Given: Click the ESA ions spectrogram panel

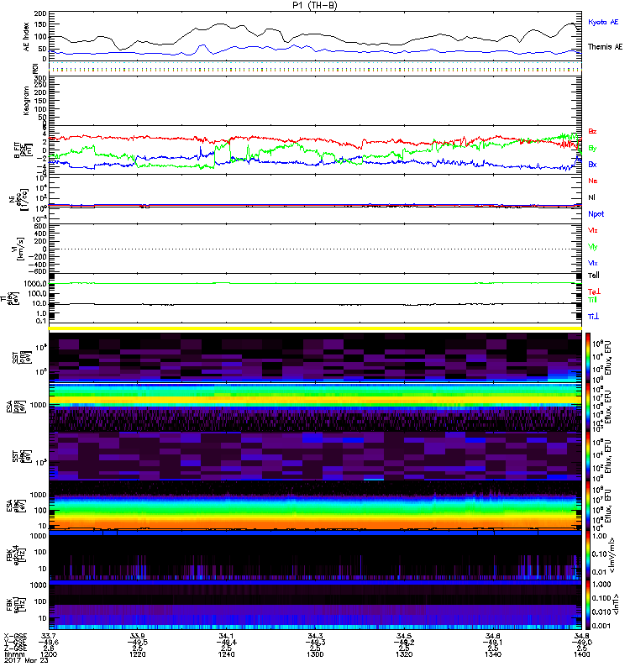Looking at the screenshot, I should point(315,407).
